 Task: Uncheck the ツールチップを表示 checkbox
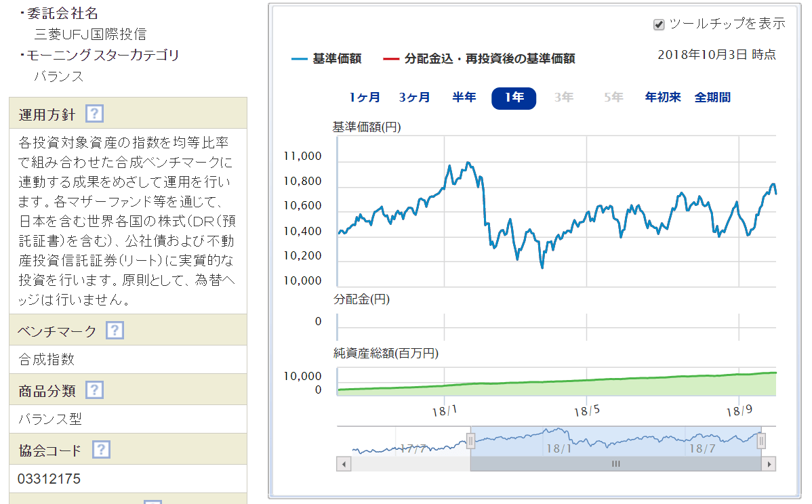pyautogui.click(x=658, y=24)
